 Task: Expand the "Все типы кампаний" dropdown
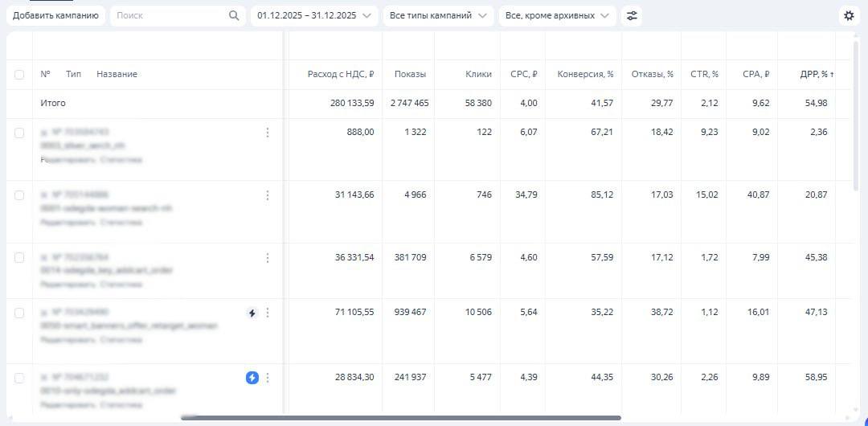click(x=438, y=15)
